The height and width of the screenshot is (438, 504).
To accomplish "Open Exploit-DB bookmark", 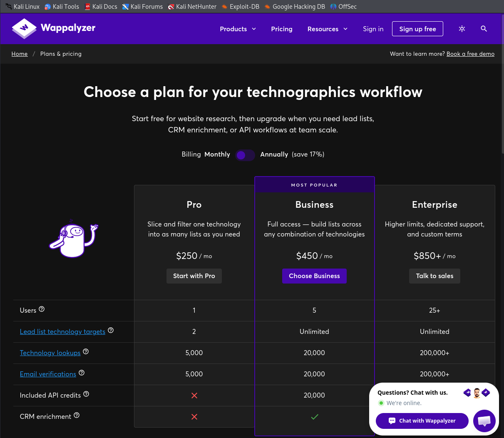I will coord(240,7).
